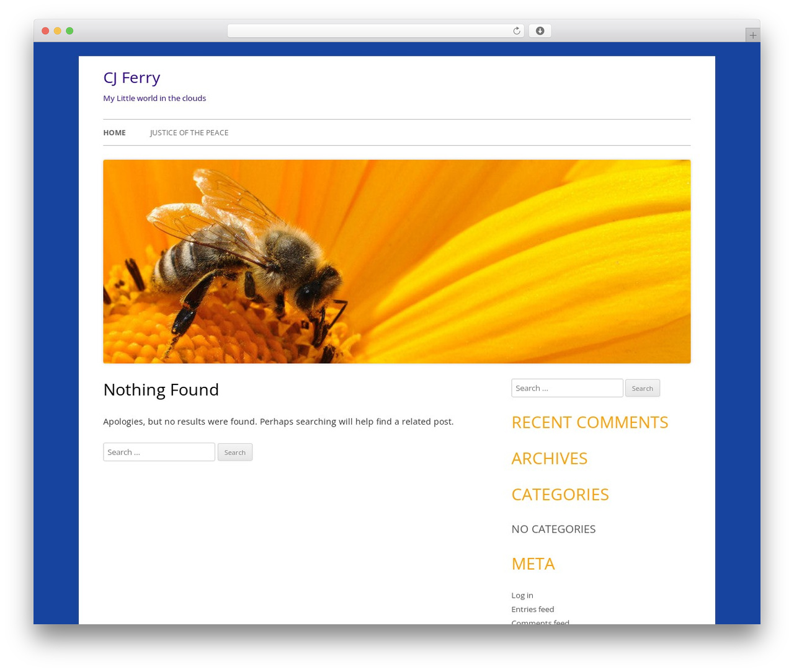The height and width of the screenshot is (672, 794).
Task: Reload the page with the refresh icon
Action: tap(516, 31)
